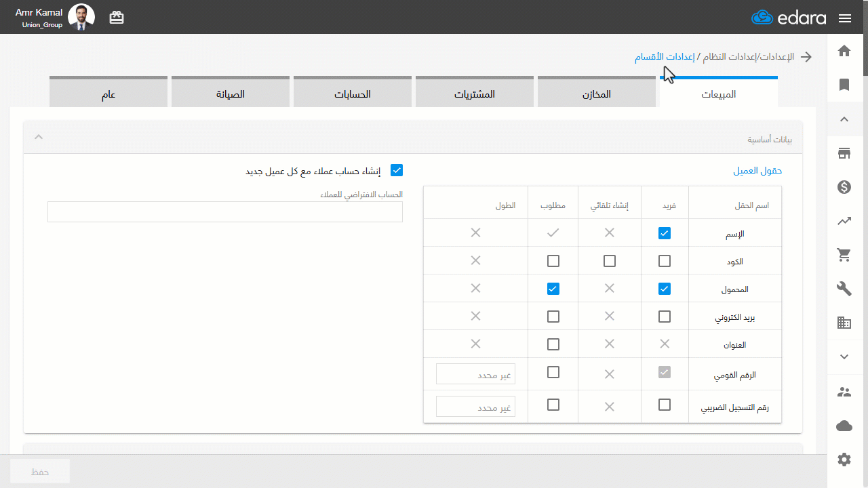Screen dimensions: 868x488
Task: Click the edara logo
Action: click(x=789, y=18)
